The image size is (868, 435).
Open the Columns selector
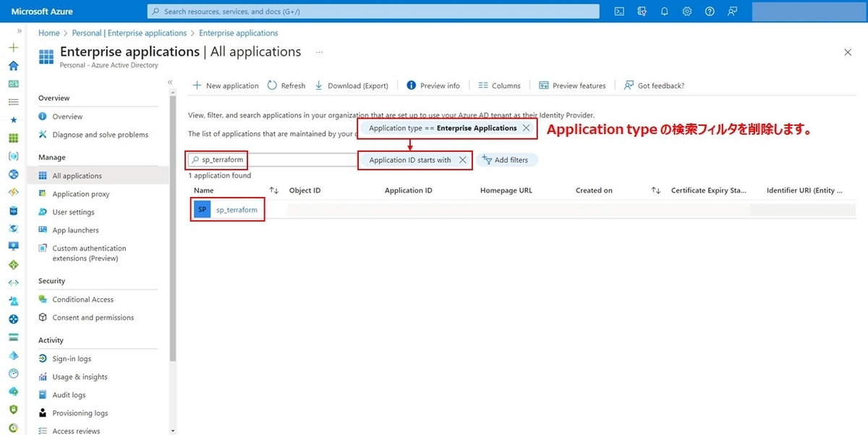point(499,85)
